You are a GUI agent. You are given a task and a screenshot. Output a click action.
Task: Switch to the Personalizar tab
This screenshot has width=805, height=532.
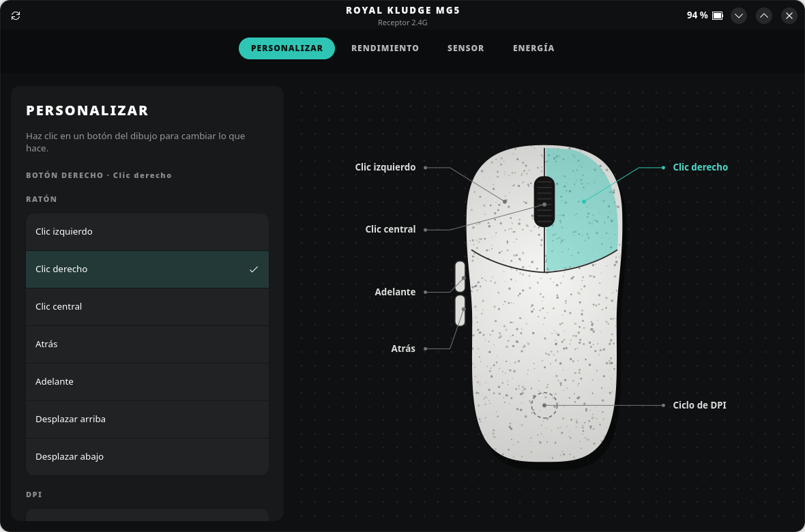click(287, 48)
